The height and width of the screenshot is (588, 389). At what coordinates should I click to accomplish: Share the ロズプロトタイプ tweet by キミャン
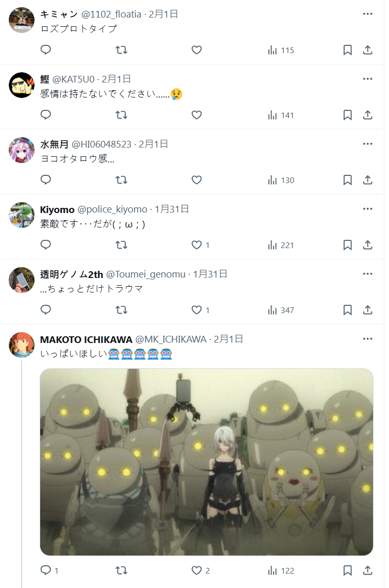(368, 50)
